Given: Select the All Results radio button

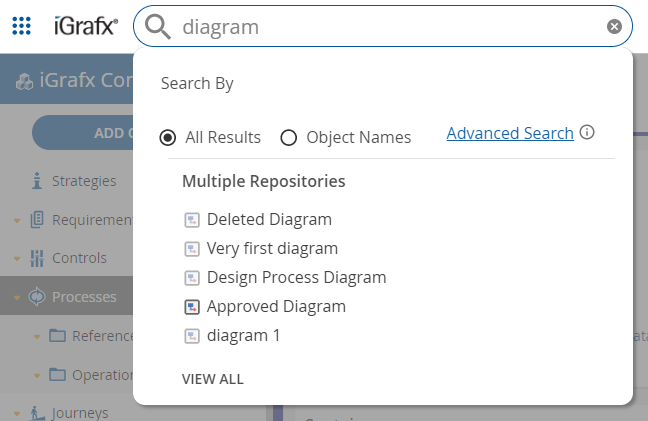Looking at the screenshot, I should click(169, 138).
